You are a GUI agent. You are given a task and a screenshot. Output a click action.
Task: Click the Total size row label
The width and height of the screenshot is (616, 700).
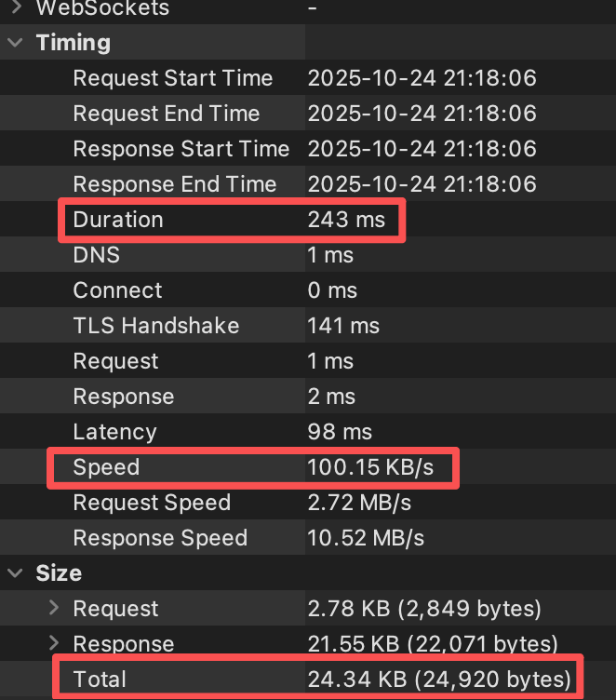click(99, 680)
